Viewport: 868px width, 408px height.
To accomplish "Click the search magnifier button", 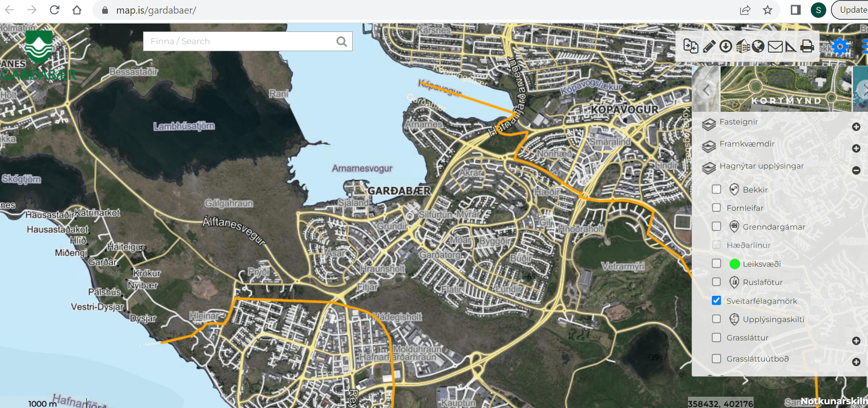I will pyautogui.click(x=342, y=42).
